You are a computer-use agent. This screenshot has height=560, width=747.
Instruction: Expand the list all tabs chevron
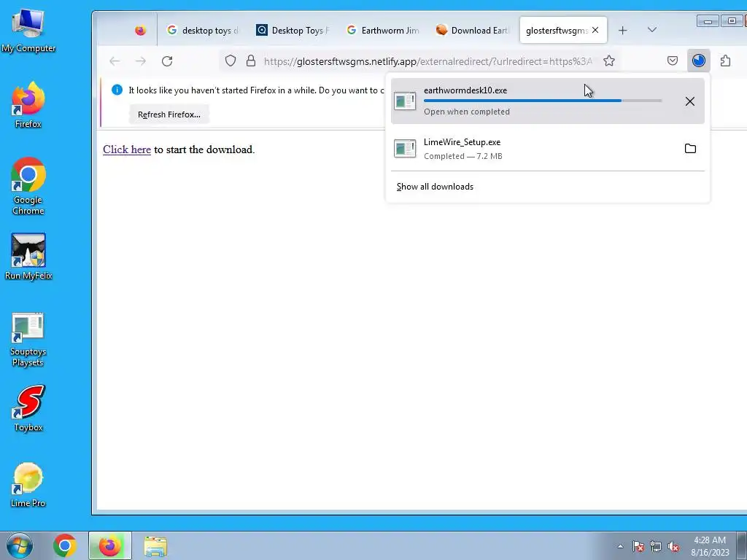click(x=652, y=30)
